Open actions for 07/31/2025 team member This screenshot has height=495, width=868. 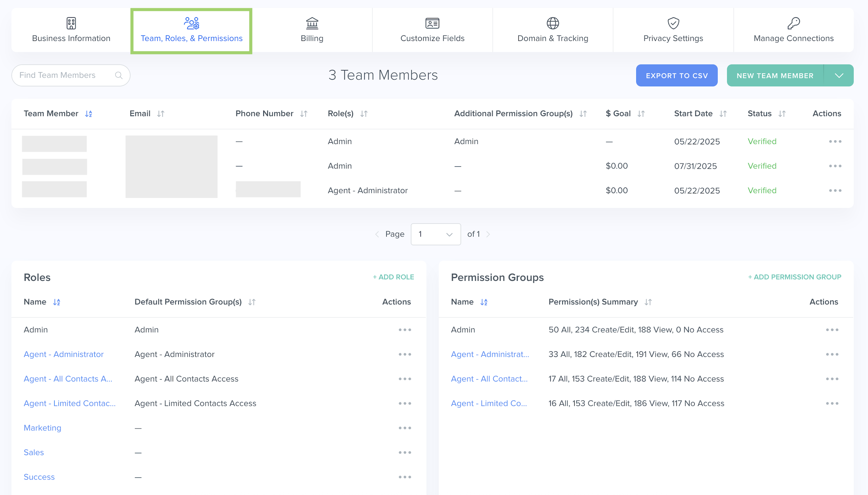click(x=835, y=166)
